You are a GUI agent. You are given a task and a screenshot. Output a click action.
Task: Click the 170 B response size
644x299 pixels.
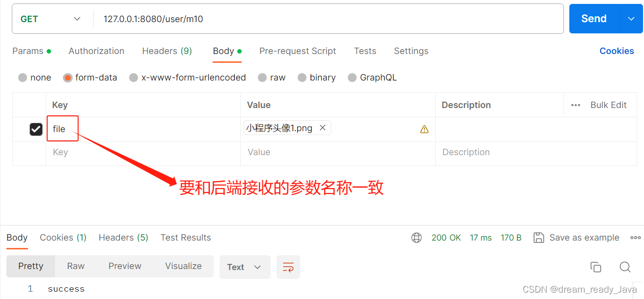point(511,238)
